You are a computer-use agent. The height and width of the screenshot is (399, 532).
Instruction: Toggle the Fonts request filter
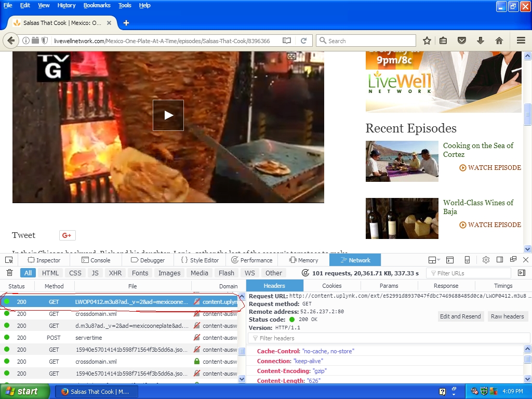click(x=140, y=273)
